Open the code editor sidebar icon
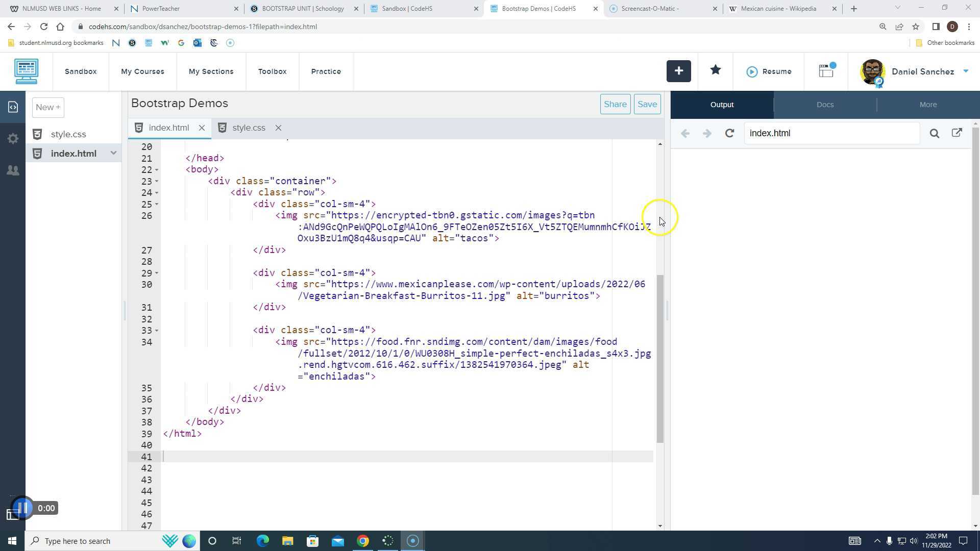980x551 pixels. (x=13, y=107)
